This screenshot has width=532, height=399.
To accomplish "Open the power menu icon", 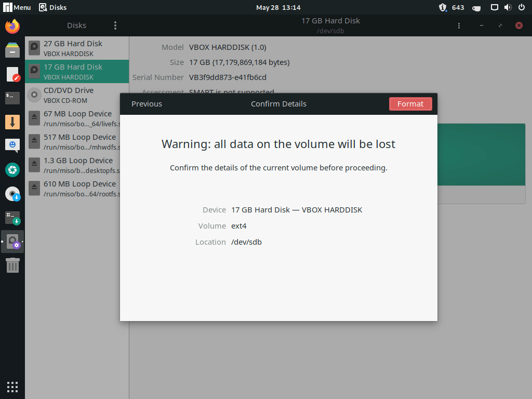I will 522,7.
